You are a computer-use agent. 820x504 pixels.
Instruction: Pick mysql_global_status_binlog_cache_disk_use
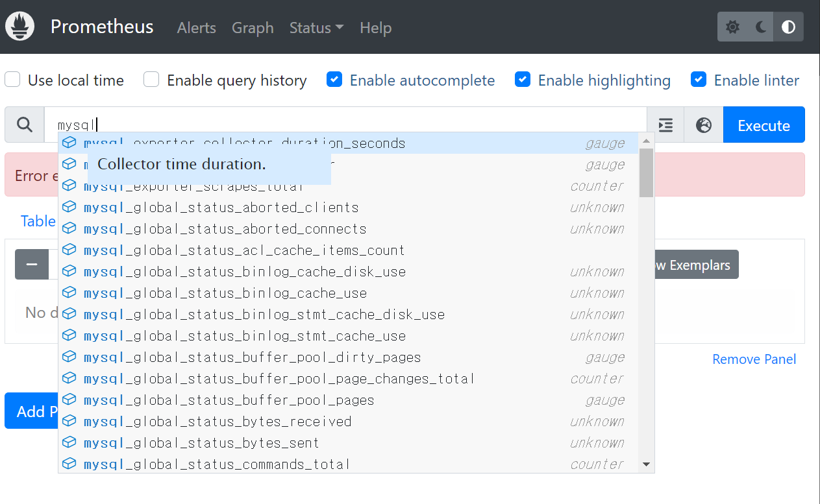click(349, 272)
